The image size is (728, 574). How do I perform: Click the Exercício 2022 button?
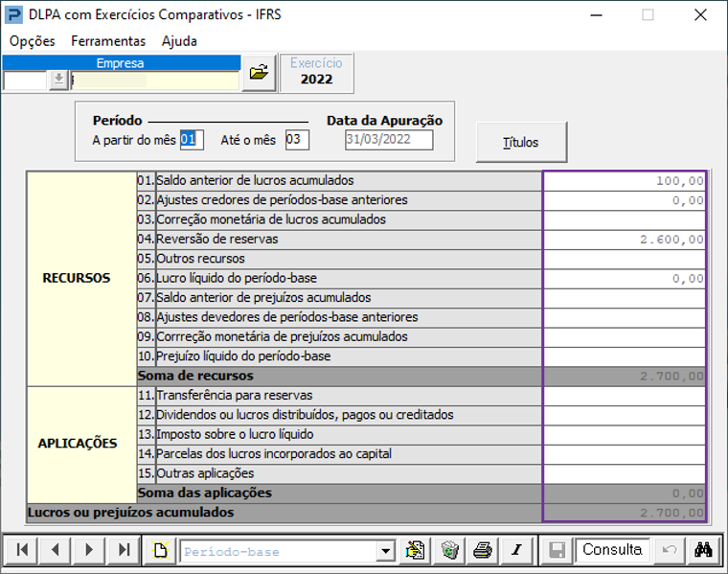point(316,73)
